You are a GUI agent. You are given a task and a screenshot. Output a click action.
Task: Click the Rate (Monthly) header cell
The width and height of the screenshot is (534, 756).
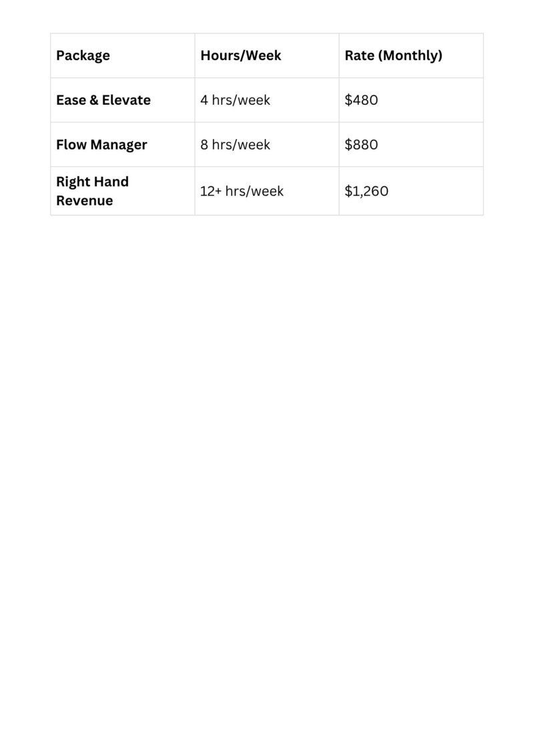click(x=393, y=55)
